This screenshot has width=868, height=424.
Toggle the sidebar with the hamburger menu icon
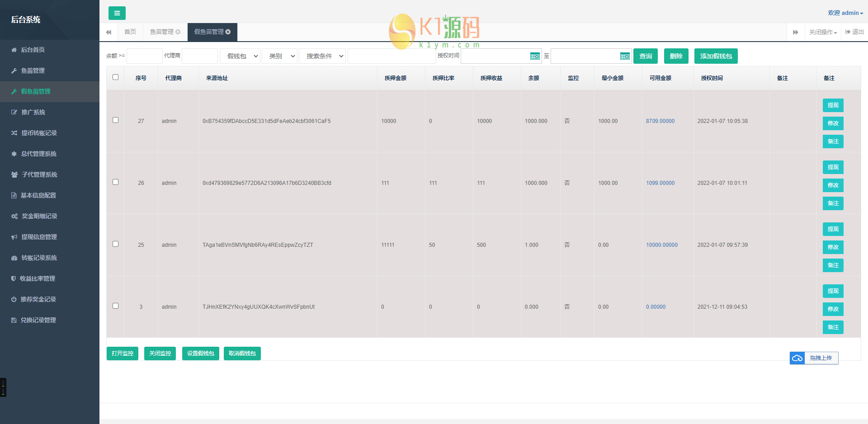tap(117, 13)
